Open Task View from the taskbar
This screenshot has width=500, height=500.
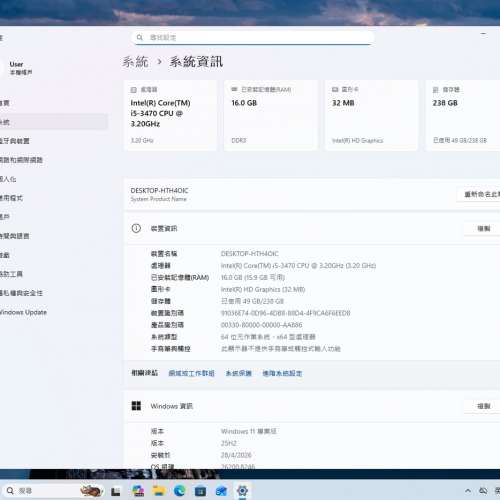116,491
